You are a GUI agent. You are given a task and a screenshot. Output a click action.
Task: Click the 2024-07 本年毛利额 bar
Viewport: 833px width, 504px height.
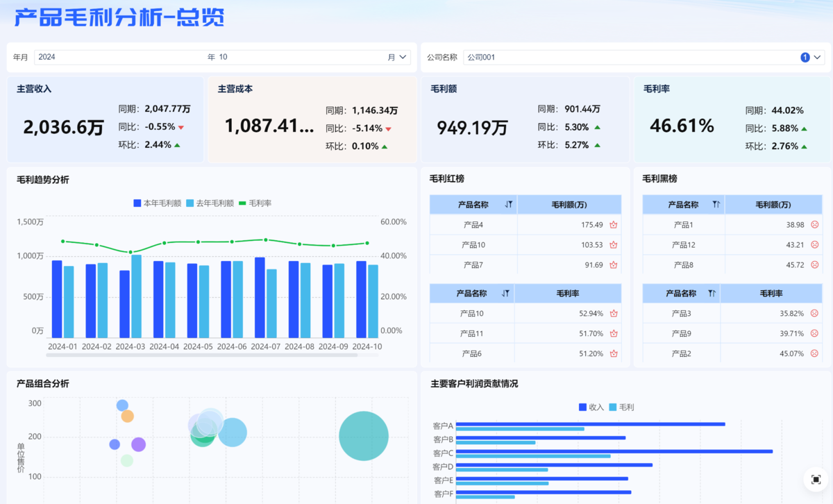point(260,297)
